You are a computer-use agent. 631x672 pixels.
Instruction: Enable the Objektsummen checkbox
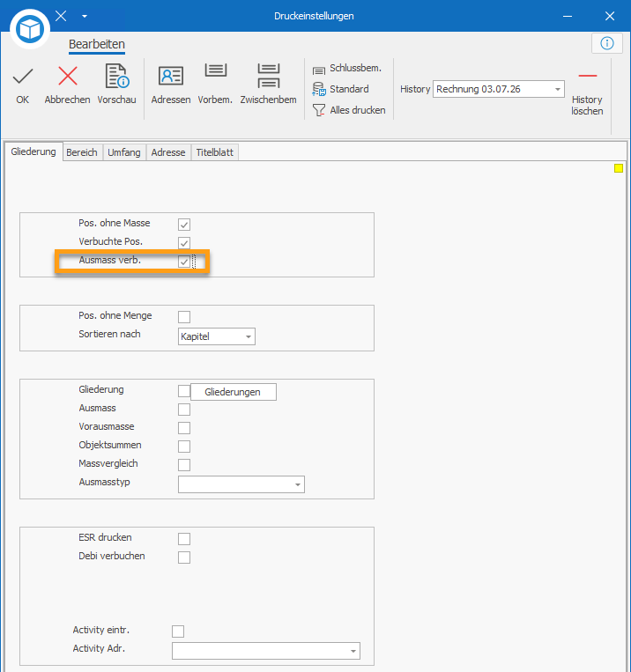click(x=184, y=447)
